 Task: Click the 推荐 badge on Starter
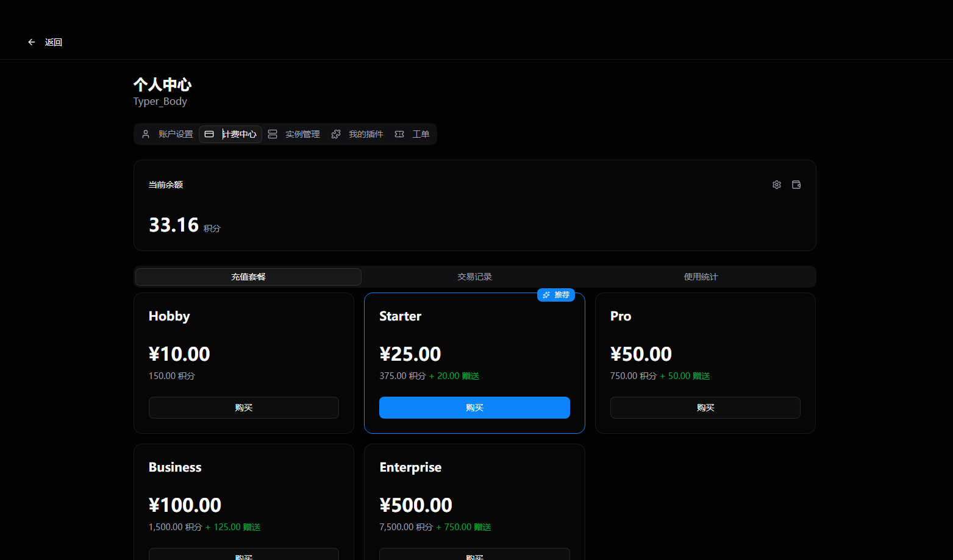[x=556, y=295]
